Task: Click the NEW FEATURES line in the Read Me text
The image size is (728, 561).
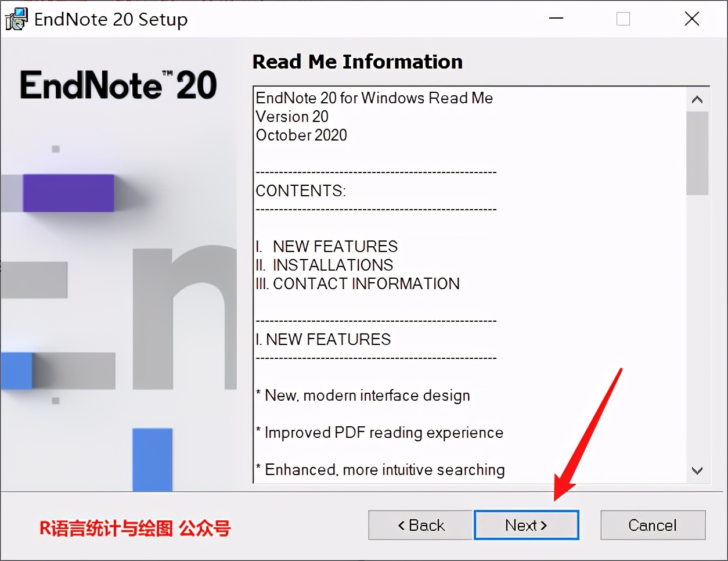Action: [323, 339]
